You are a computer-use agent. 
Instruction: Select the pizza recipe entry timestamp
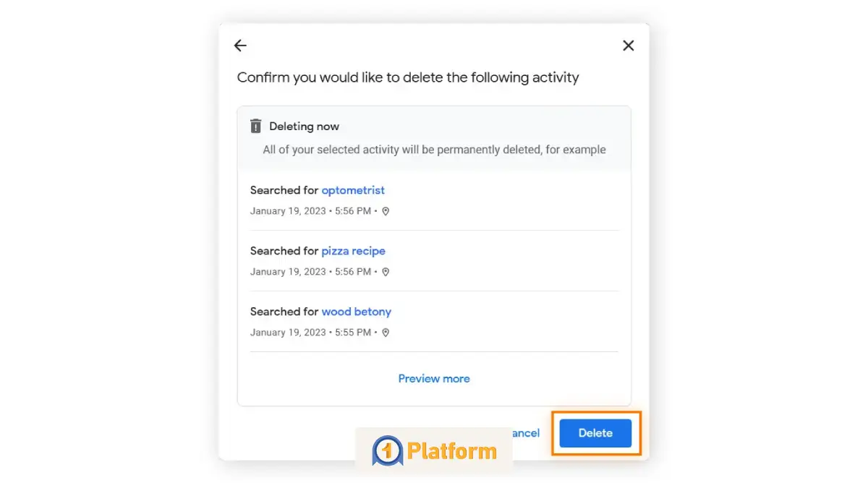pyautogui.click(x=310, y=272)
